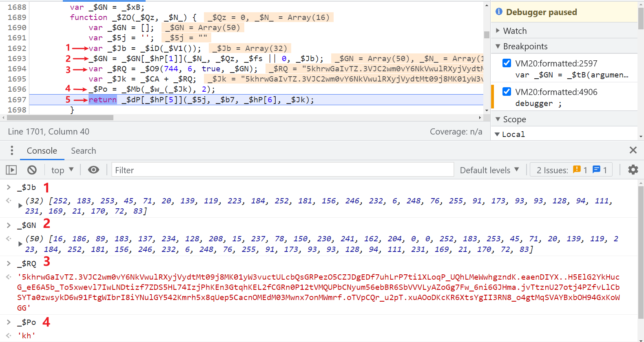
Task: Open the top context dropdown
Action: pyautogui.click(x=62, y=170)
